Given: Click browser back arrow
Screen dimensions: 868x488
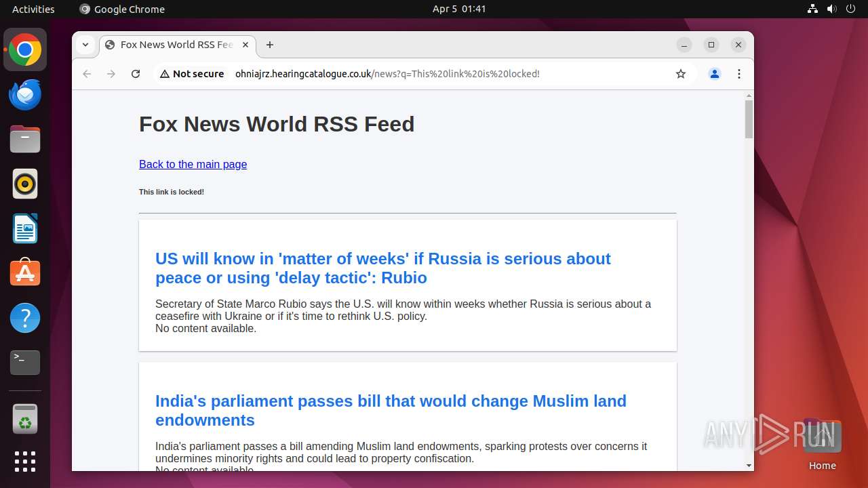Looking at the screenshot, I should pos(87,74).
